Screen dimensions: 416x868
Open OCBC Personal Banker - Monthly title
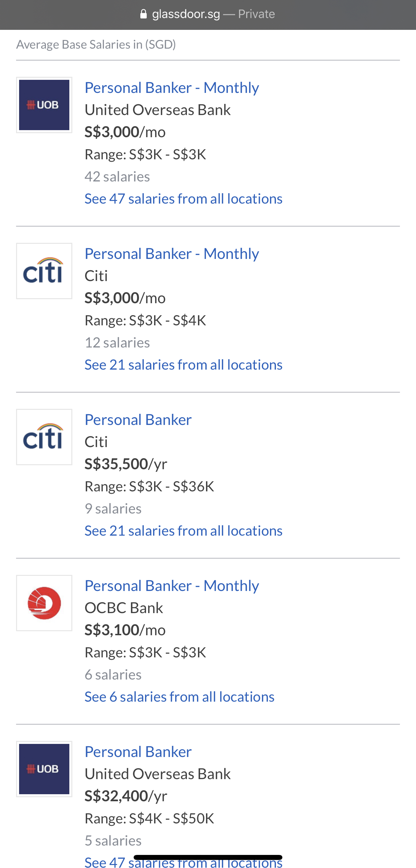(x=171, y=586)
